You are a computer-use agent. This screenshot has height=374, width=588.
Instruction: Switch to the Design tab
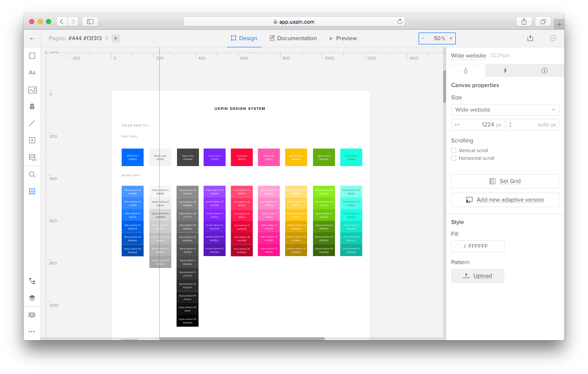click(x=244, y=38)
